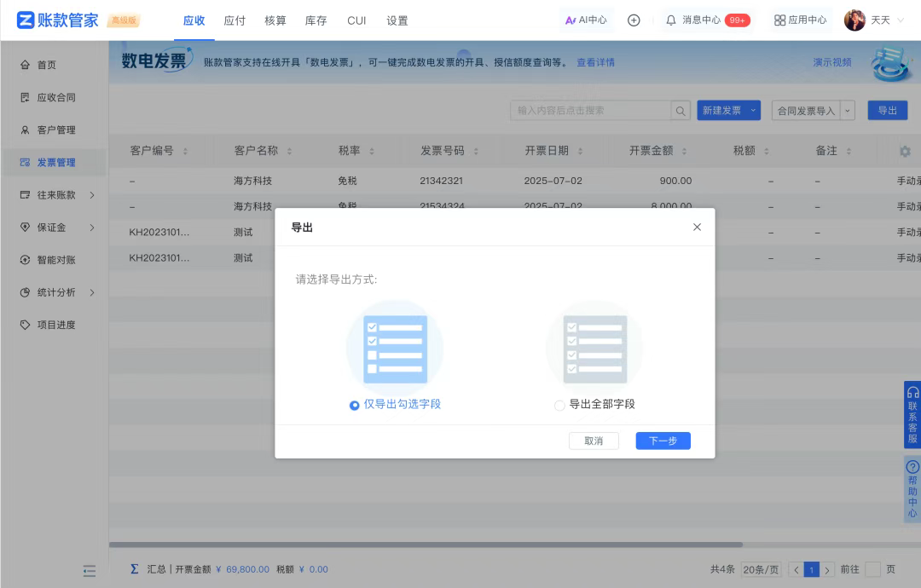Open 应用中心 grid icon
The image size is (921, 588).
pyautogui.click(x=779, y=20)
